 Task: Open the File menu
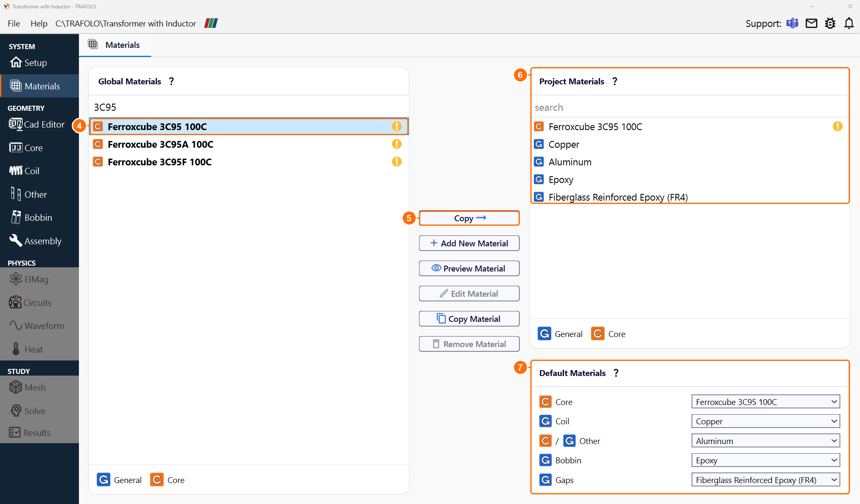(14, 24)
